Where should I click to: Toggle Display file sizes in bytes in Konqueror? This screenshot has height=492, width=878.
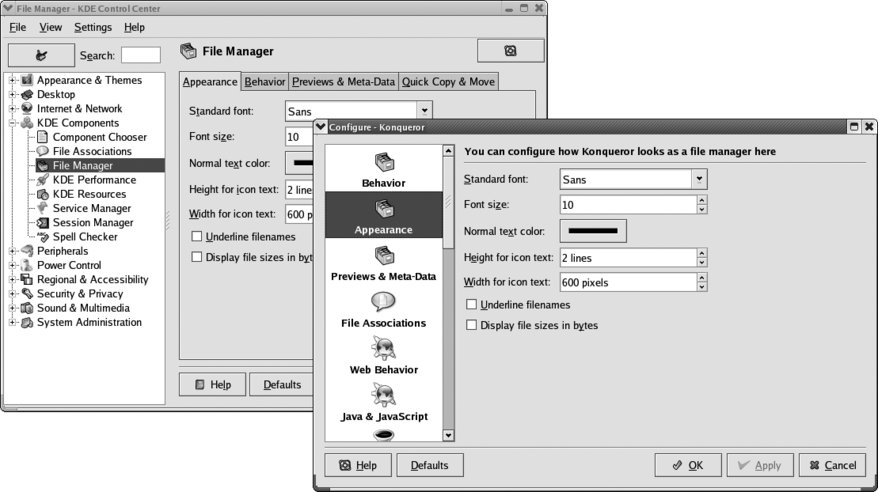[472, 325]
